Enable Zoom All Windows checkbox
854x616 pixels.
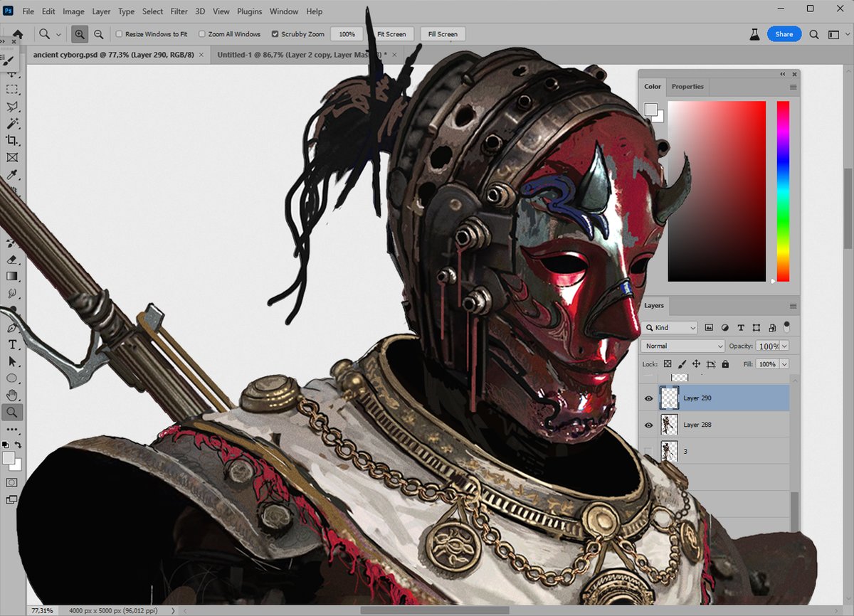[202, 34]
